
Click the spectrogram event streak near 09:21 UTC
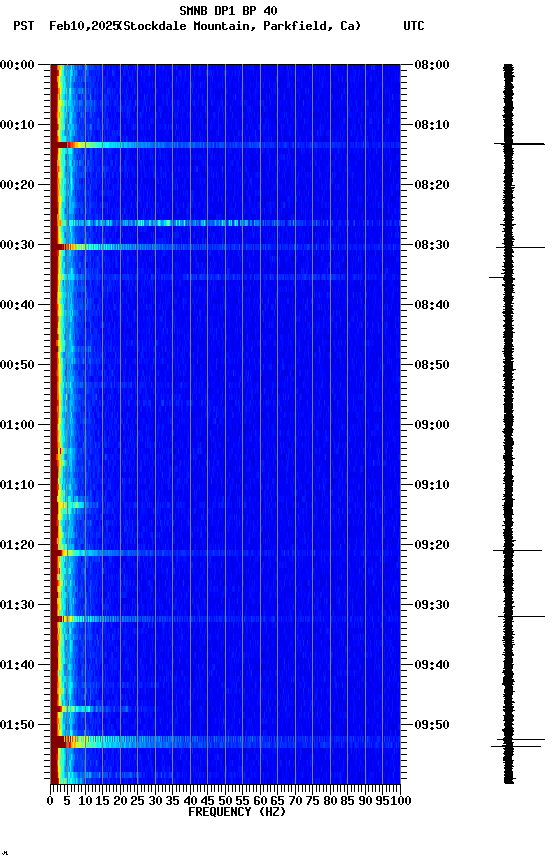(225, 553)
